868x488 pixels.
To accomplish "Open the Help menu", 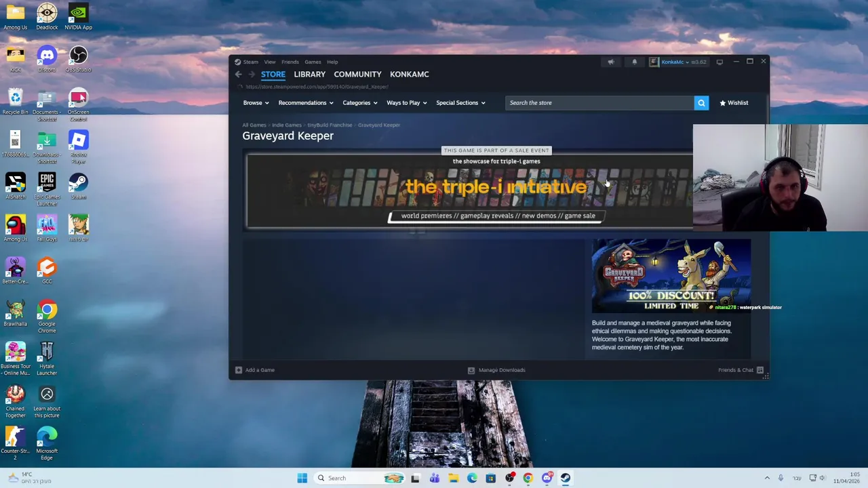I will [x=332, y=62].
